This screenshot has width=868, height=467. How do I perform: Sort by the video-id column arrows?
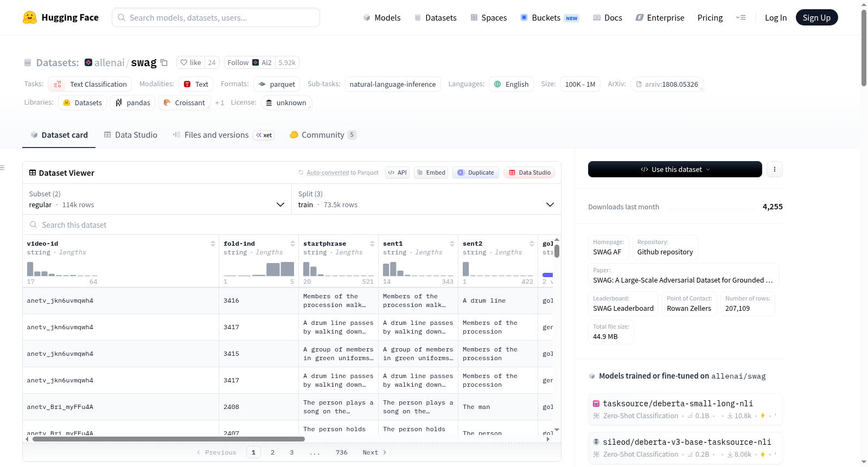coord(213,244)
